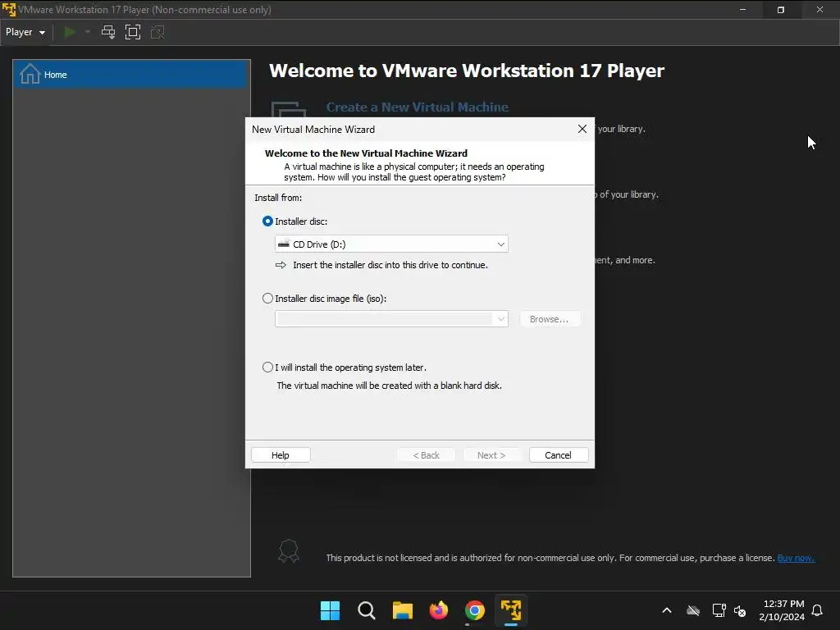Click the blank hard disk description text
Screen dimensions: 840x630
click(389, 386)
